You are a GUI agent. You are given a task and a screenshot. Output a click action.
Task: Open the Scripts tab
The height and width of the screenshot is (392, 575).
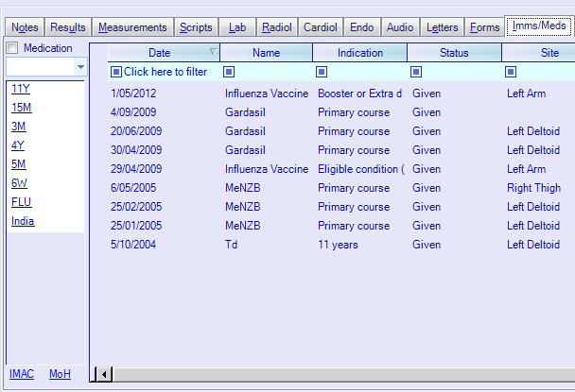(196, 27)
